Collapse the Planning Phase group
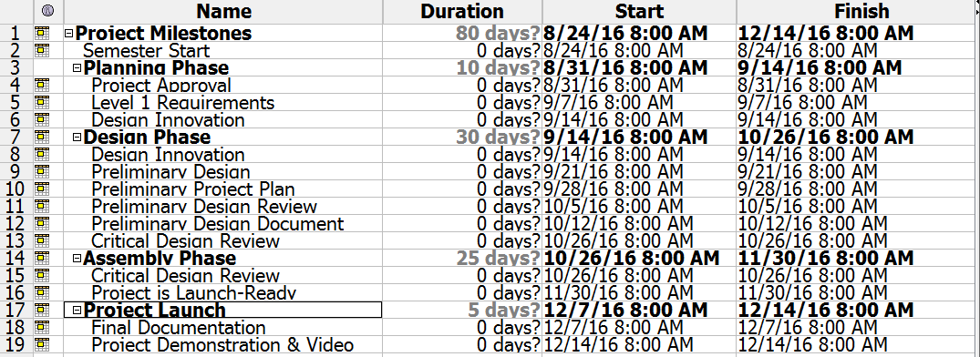The image size is (980, 357). pyautogui.click(x=77, y=68)
